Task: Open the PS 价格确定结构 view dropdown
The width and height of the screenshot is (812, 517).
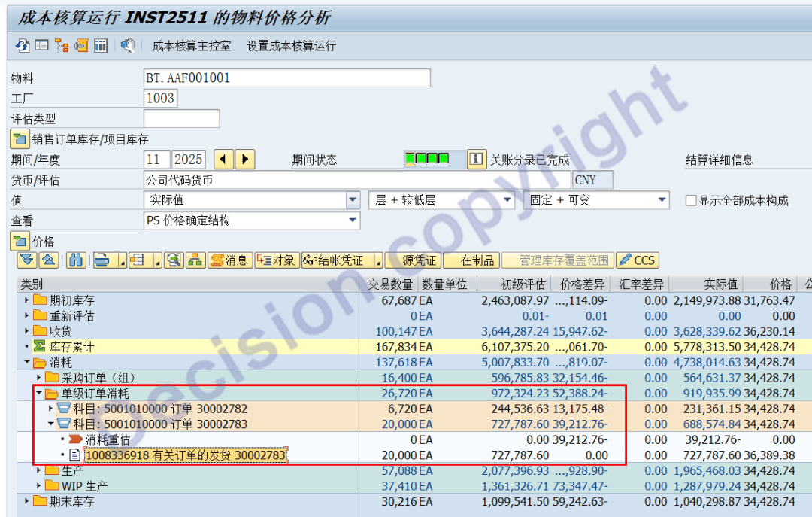Action: click(x=353, y=220)
